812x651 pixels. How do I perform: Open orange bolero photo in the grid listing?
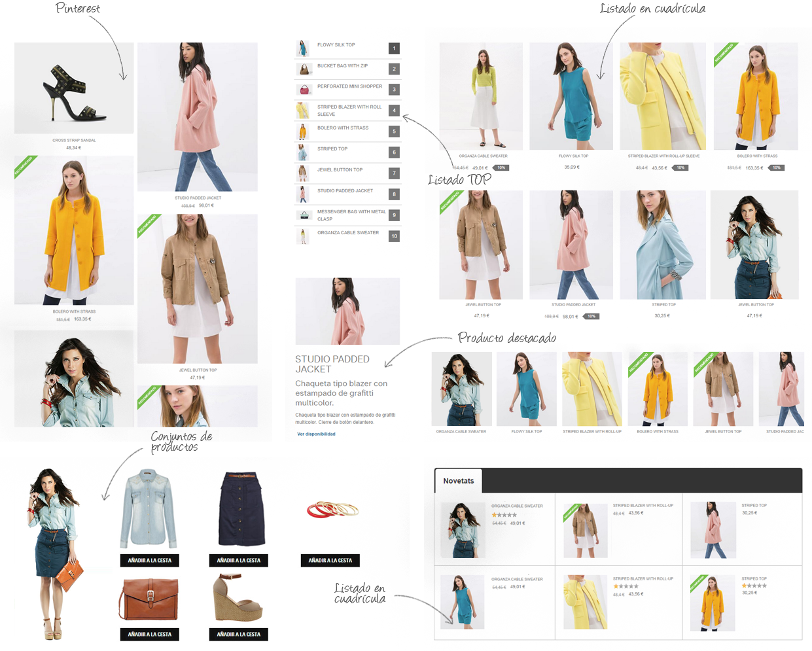[756, 97]
